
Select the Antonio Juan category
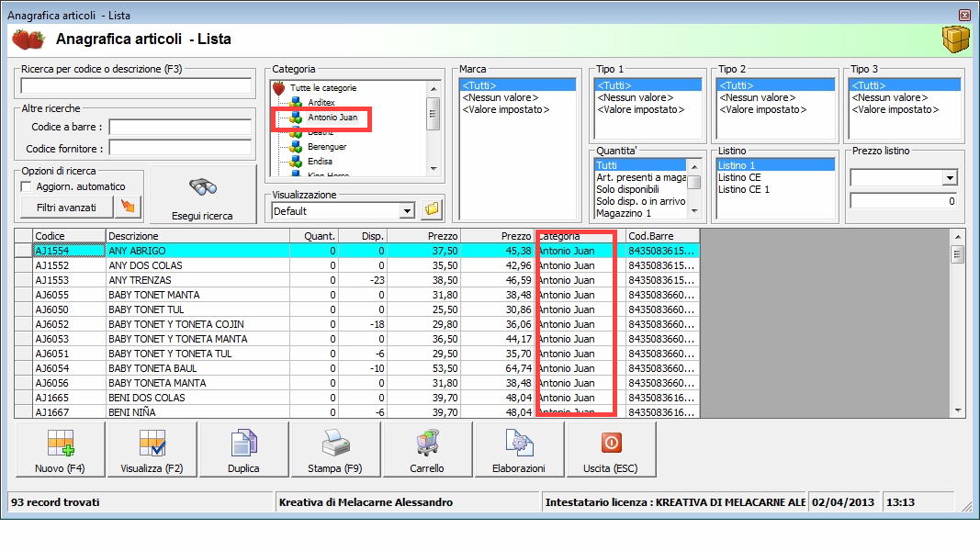tap(332, 118)
